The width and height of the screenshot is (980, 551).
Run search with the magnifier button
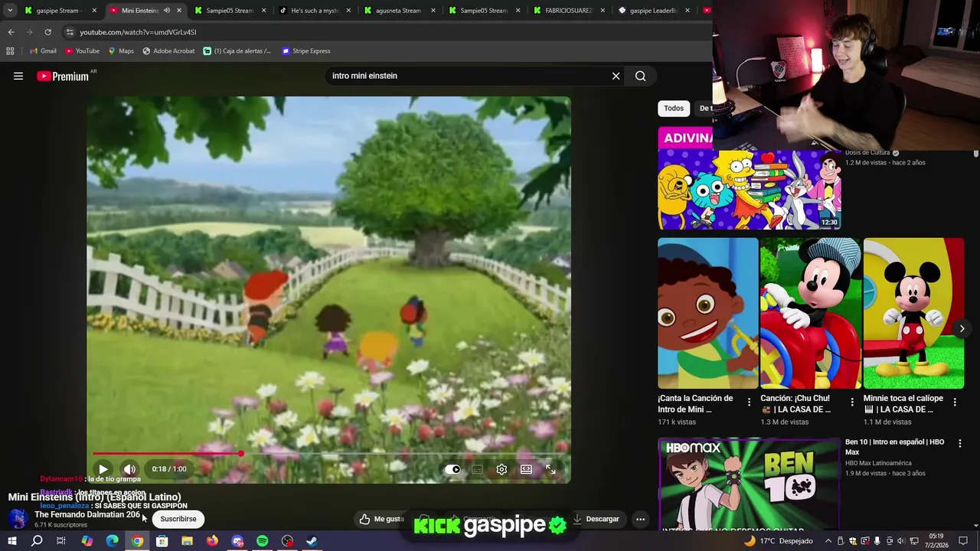(641, 76)
